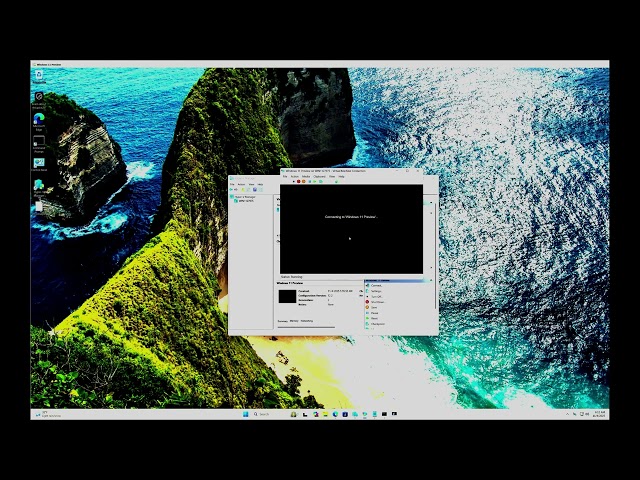
Task: Click Turn Off in the Actions pane
Action: pyautogui.click(x=376, y=296)
